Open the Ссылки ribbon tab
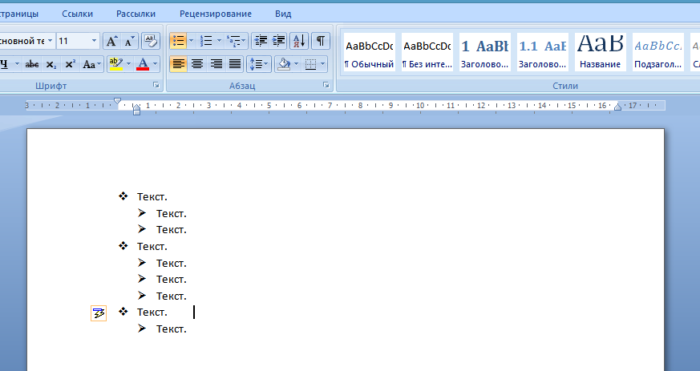Image resolution: width=700 pixels, height=371 pixels. 77,14
